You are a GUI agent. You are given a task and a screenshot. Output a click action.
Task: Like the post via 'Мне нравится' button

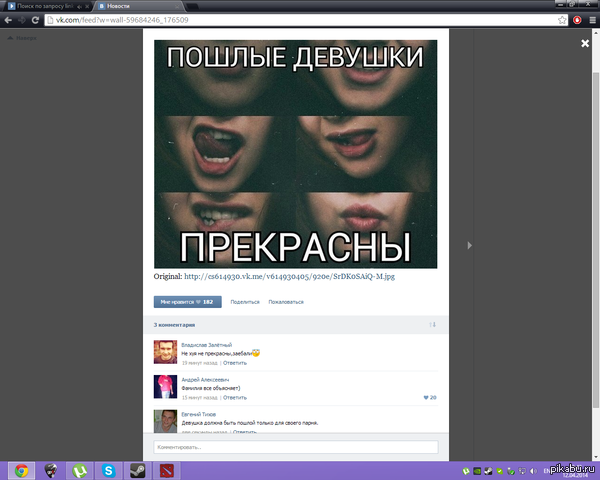[x=187, y=301]
